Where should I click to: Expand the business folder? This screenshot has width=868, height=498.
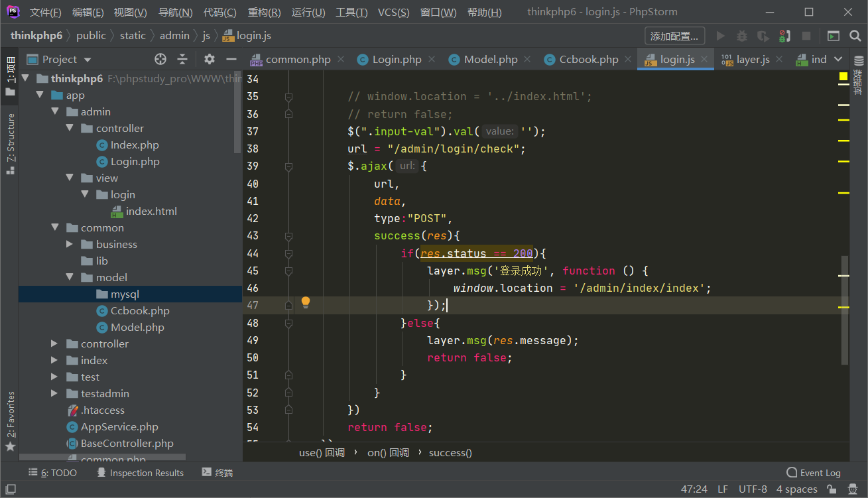[70, 244]
